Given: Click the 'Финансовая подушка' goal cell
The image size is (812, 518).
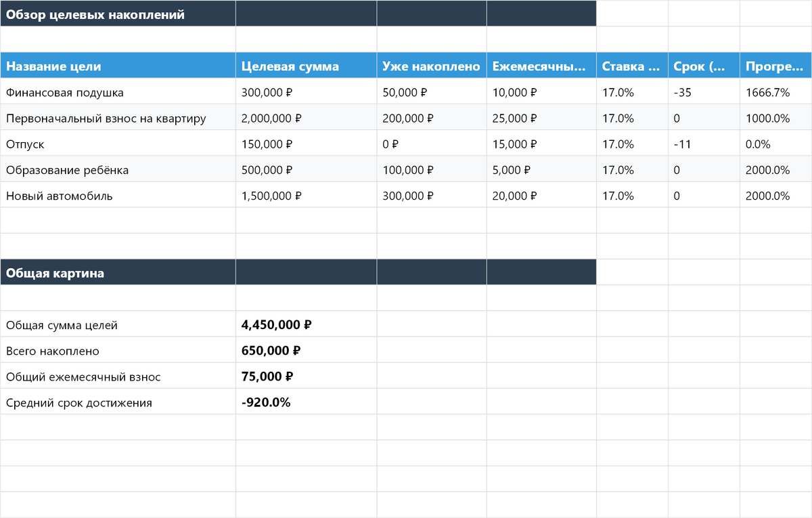Looking at the screenshot, I should click(x=65, y=92).
